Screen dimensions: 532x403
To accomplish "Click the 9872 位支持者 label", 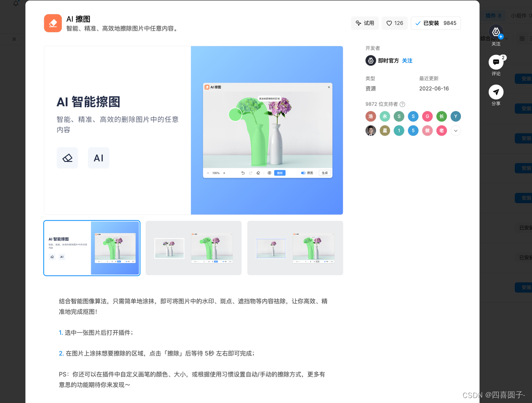I will coord(382,104).
